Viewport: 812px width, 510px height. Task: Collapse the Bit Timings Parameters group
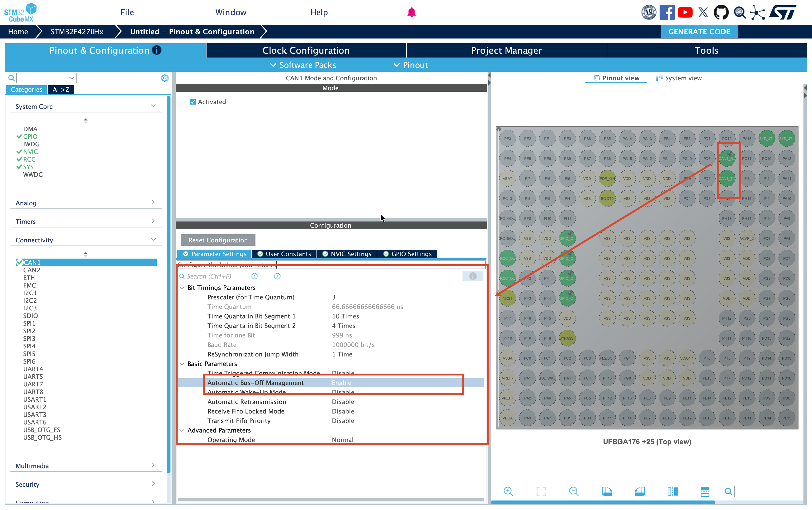(x=182, y=288)
